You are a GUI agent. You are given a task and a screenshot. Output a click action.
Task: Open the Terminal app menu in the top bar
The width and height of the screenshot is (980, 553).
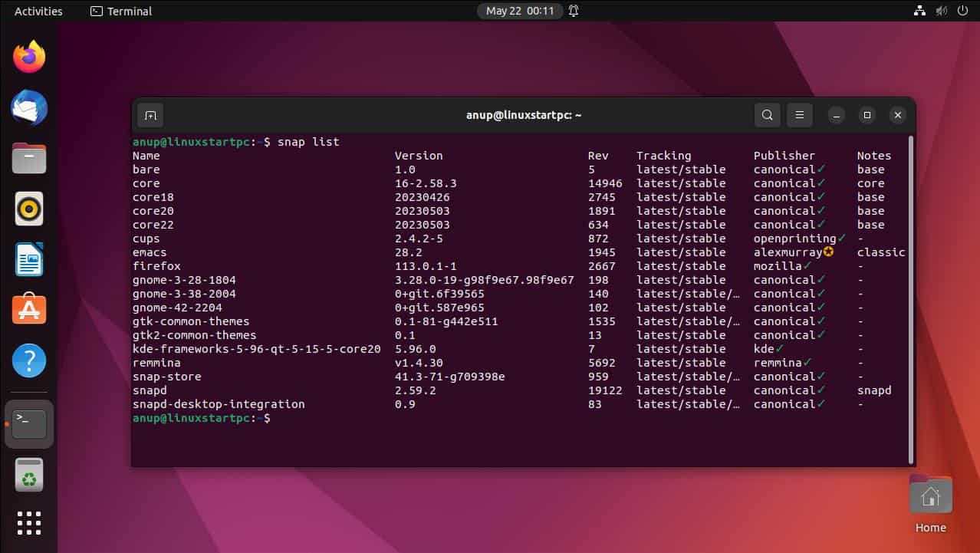[x=120, y=11]
